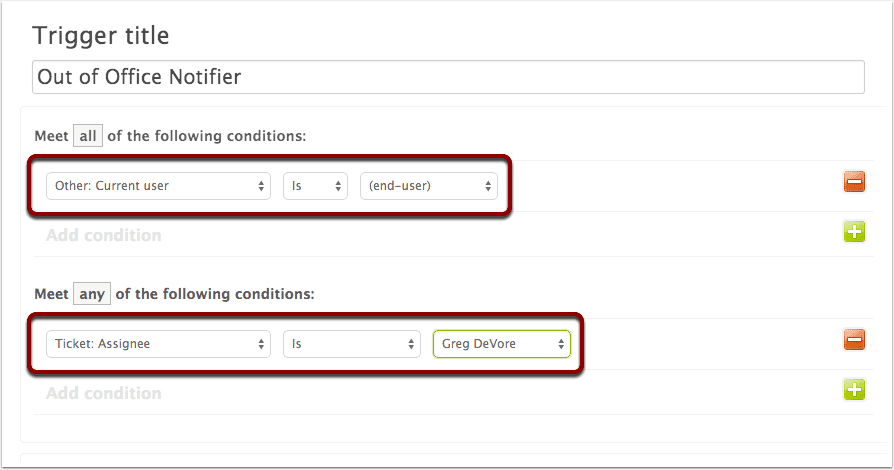Open the 'Greg DeVore' assignee dropdown

point(502,344)
